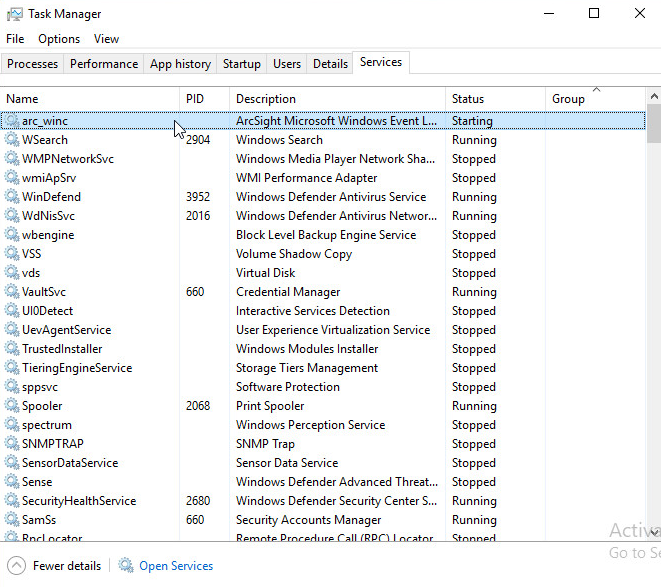The image size is (661, 587).
Task: Click the Task Manager title bar icon
Action: (x=15, y=14)
